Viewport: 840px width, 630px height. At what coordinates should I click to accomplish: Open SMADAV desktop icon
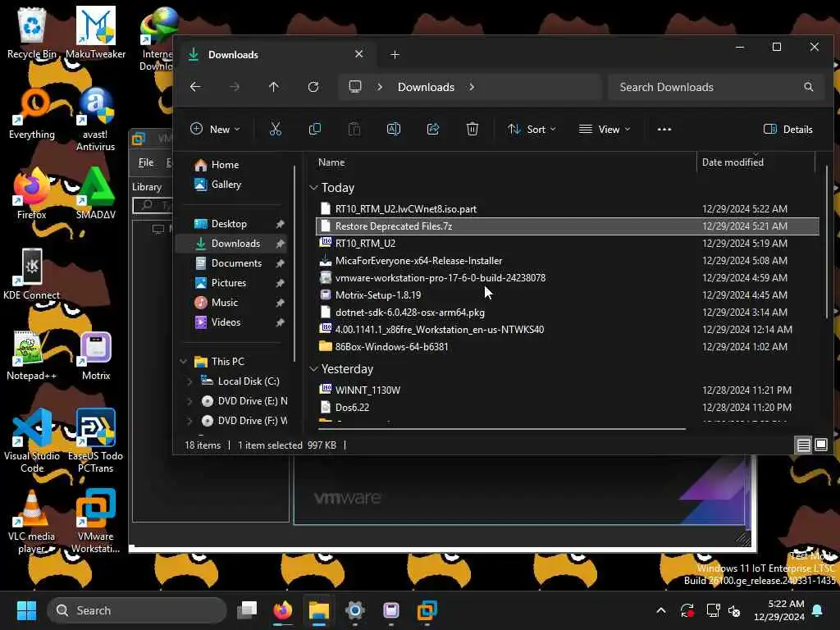coord(95,194)
